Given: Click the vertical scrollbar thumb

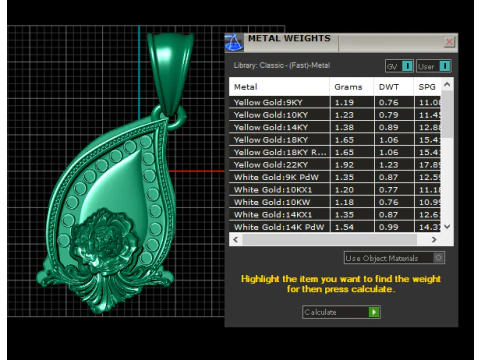Looking at the screenshot, I should tap(447, 115).
